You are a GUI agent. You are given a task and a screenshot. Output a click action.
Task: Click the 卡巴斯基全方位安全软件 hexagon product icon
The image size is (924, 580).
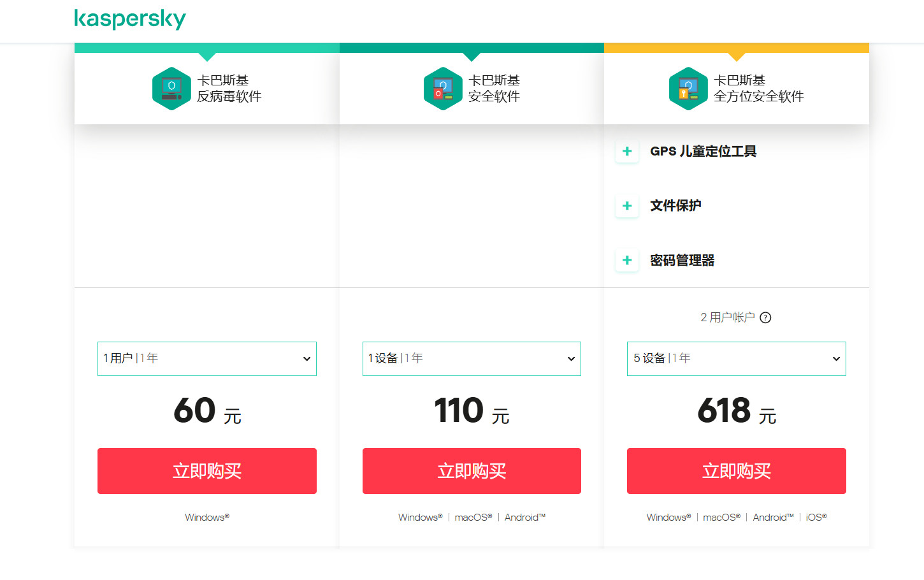[x=688, y=89]
